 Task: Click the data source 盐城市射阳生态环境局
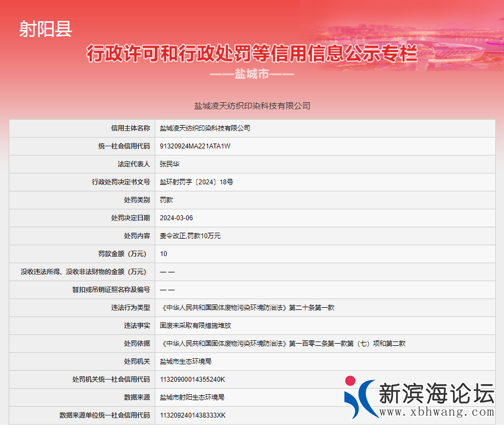[193, 397]
